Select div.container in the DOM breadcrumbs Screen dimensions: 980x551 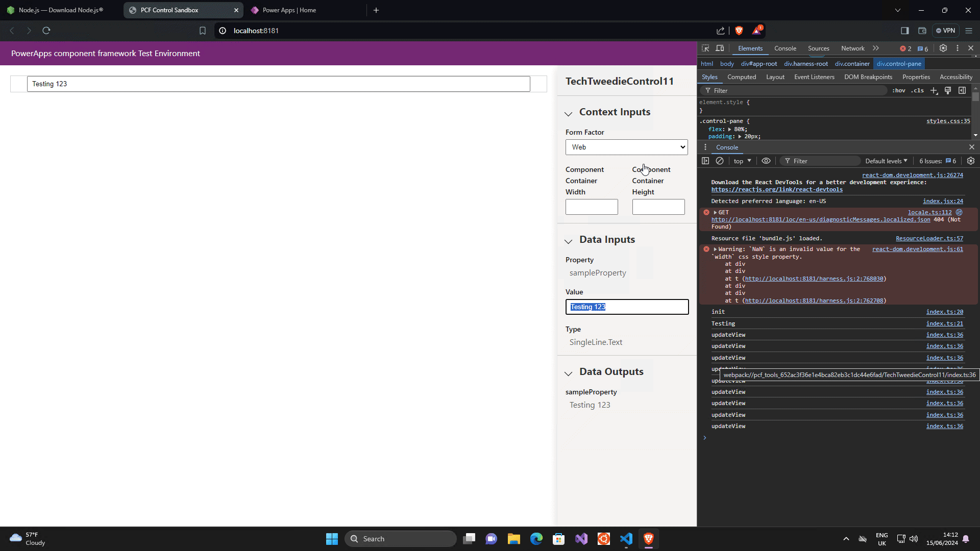[852, 64]
